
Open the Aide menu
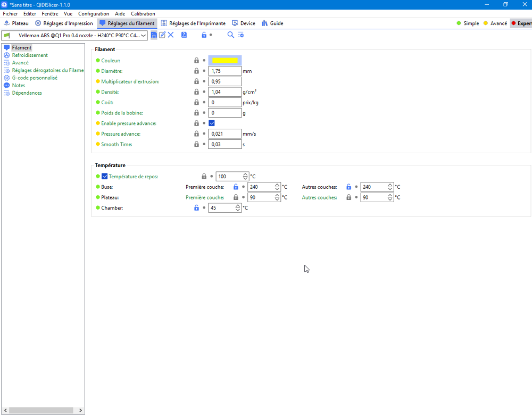tap(120, 14)
